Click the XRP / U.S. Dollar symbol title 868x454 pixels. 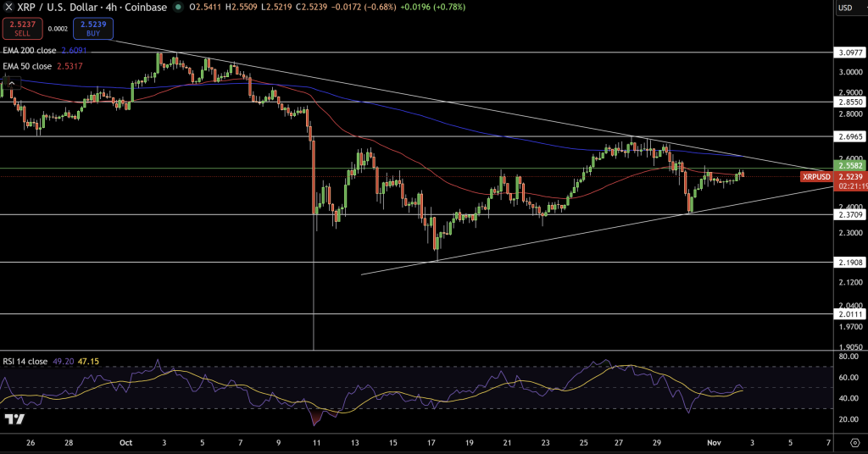tap(57, 7)
